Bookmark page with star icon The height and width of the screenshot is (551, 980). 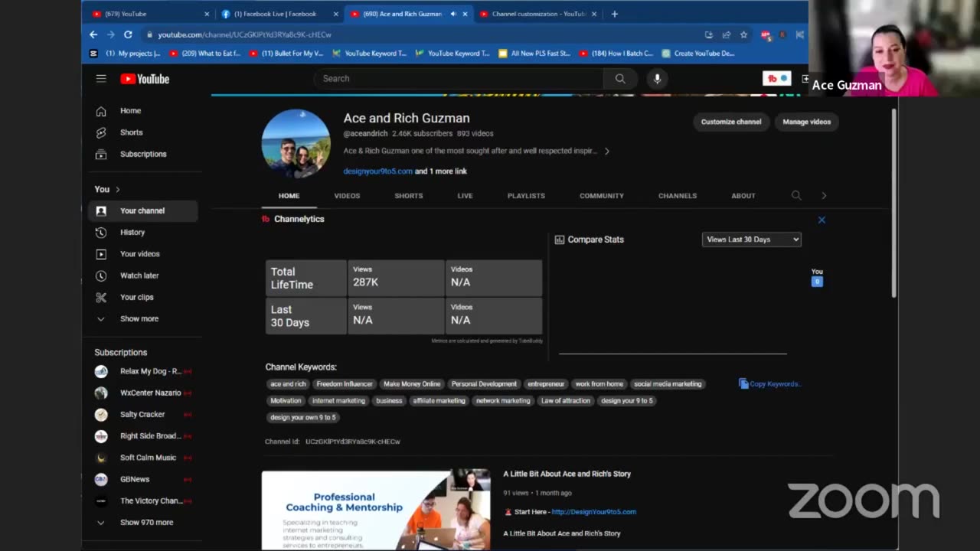click(x=743, y=34)
